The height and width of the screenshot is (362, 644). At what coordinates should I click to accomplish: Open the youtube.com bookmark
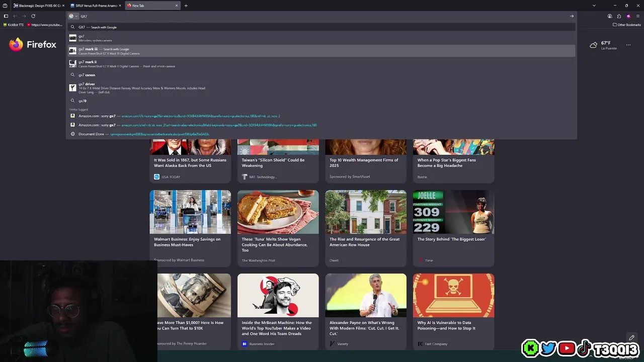[45, 25]
